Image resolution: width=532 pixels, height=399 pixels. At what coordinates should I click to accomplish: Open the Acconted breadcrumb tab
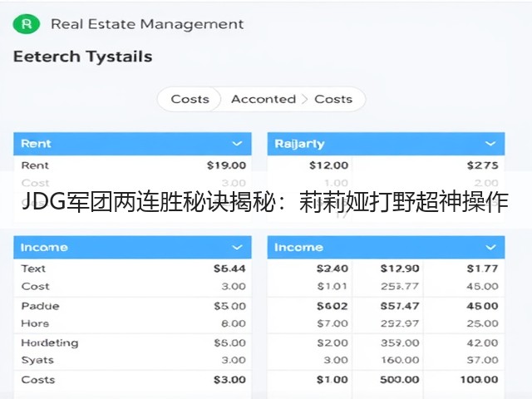pyautogui.click(x=264, y=99)
